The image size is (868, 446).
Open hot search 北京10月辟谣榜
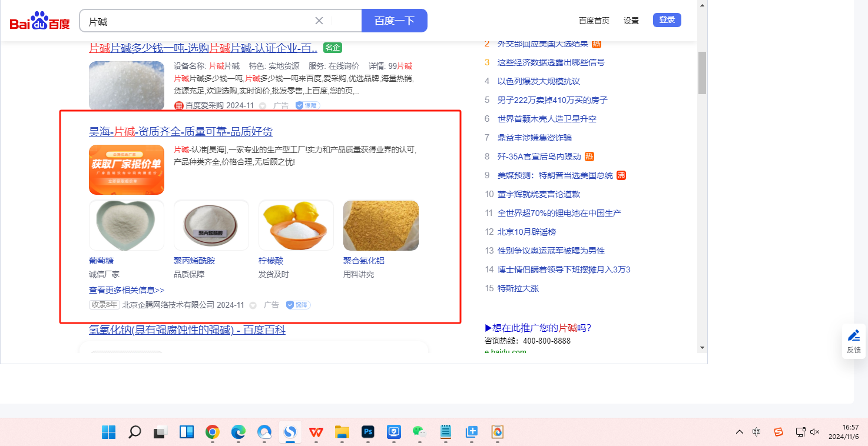(x=526, y=232)
